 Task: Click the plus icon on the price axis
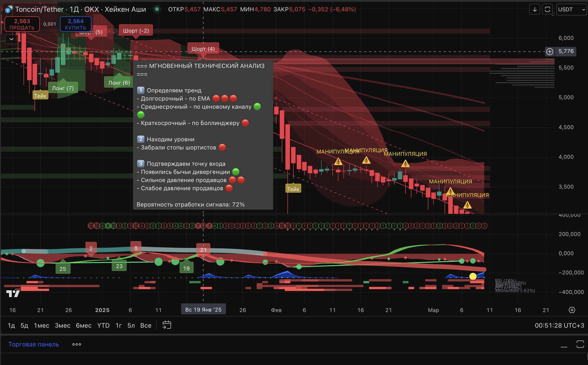point(550,51)
